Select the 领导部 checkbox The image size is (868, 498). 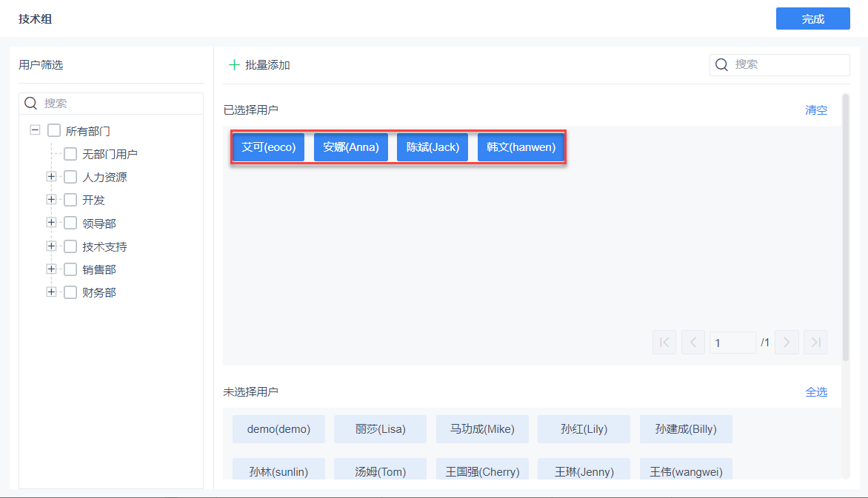click(x=70, y=223)
